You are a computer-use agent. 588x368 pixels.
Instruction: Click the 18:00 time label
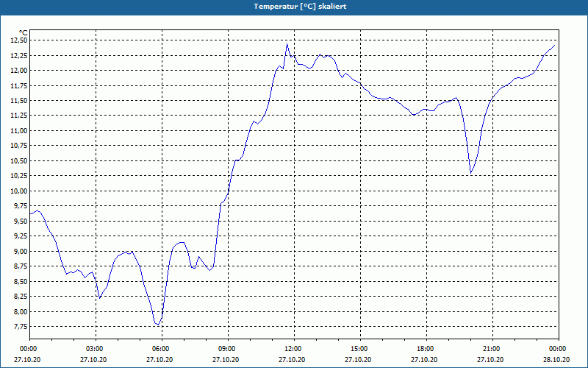[x=426, y=349]
